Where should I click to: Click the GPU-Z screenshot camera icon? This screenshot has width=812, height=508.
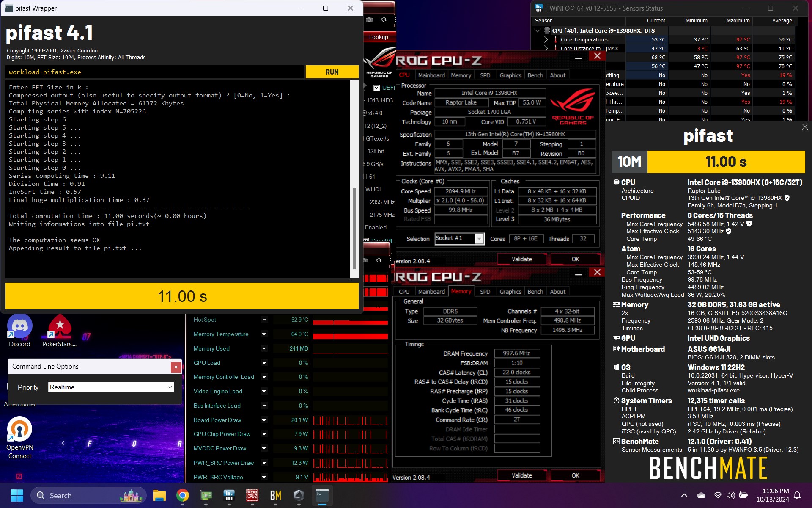coord(369,20)
